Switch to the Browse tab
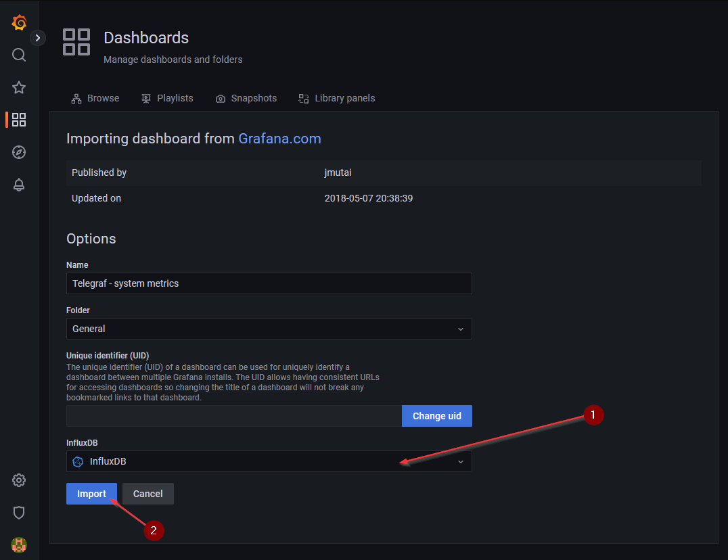The image size is (728, 560). (x=95, y=98)
